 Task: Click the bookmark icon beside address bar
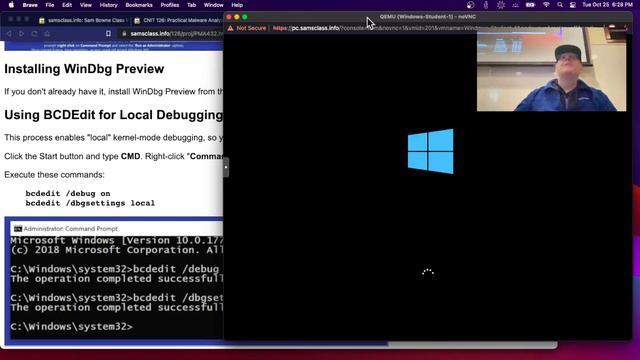coord(108,33)
